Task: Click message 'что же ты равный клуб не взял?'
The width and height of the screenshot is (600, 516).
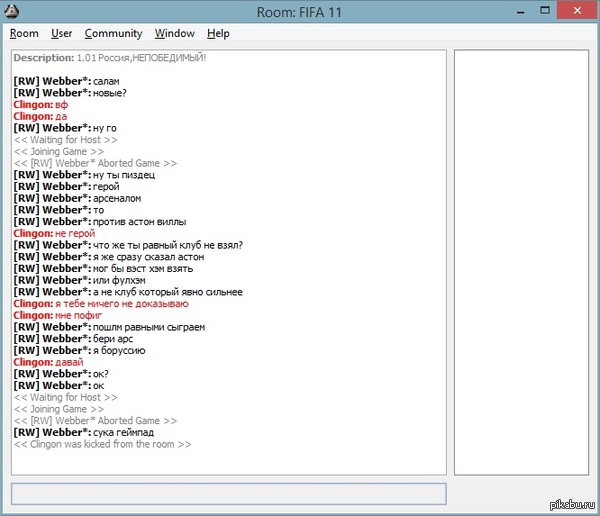Action: 128,245
